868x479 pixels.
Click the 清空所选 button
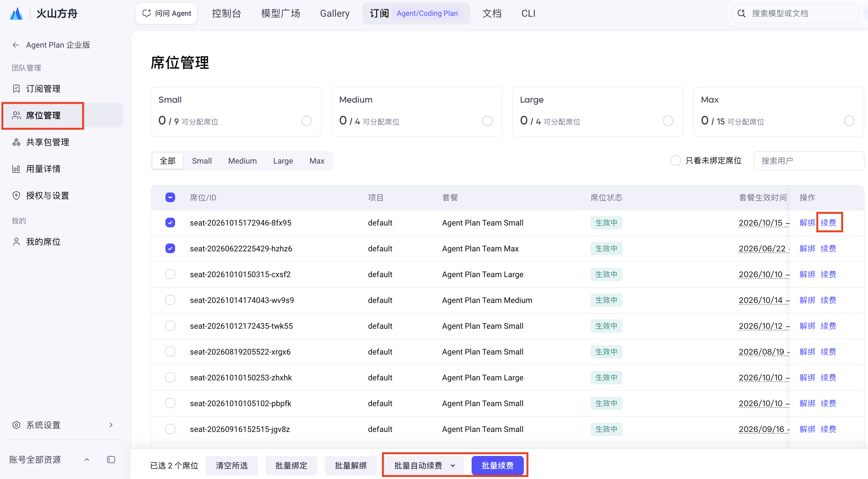click(x=232, y=466)
